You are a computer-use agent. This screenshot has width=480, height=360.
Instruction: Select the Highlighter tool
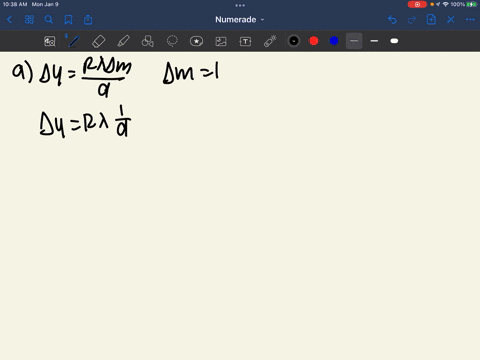[x=123, y=41]
